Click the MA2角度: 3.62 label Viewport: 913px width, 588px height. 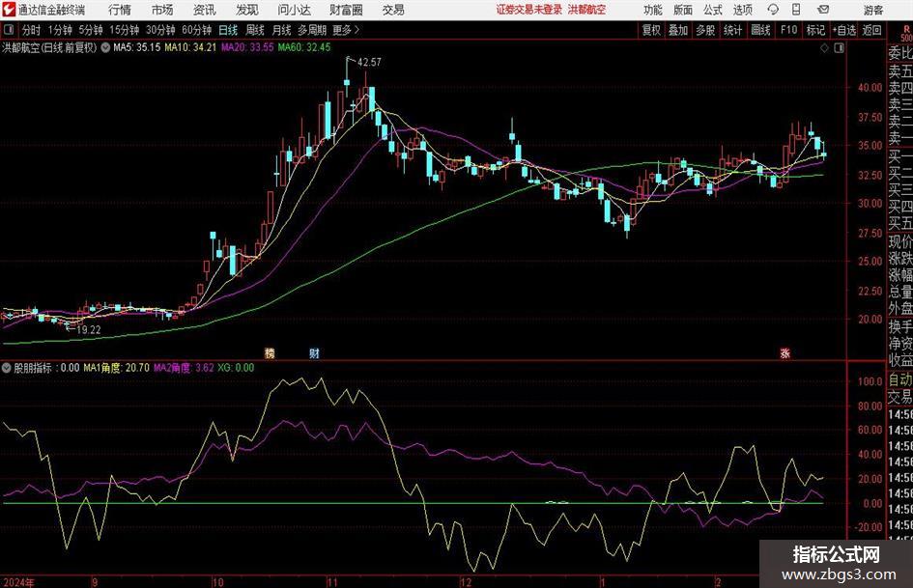[x=184, y=367]
